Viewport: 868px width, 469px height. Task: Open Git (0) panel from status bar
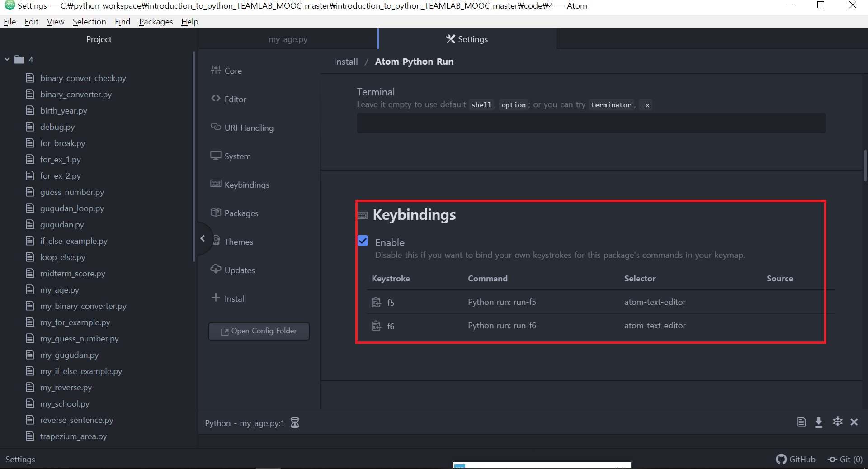click(845, 460)
